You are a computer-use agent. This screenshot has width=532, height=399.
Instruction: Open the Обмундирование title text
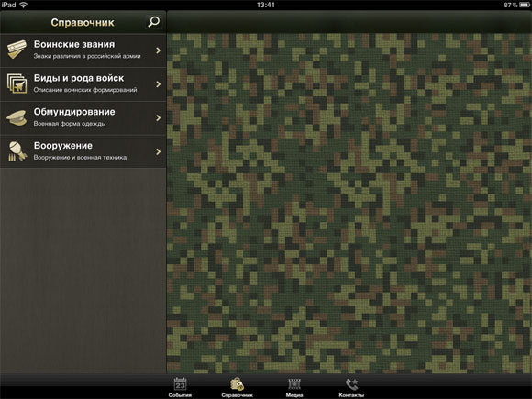tap(74, 112)
